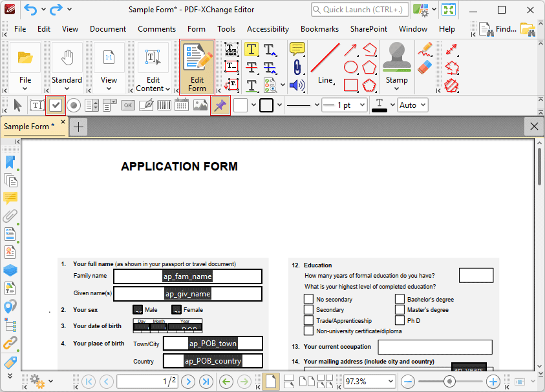
Task: Open the Accessibility menu
Action: [x=268, y=29]
